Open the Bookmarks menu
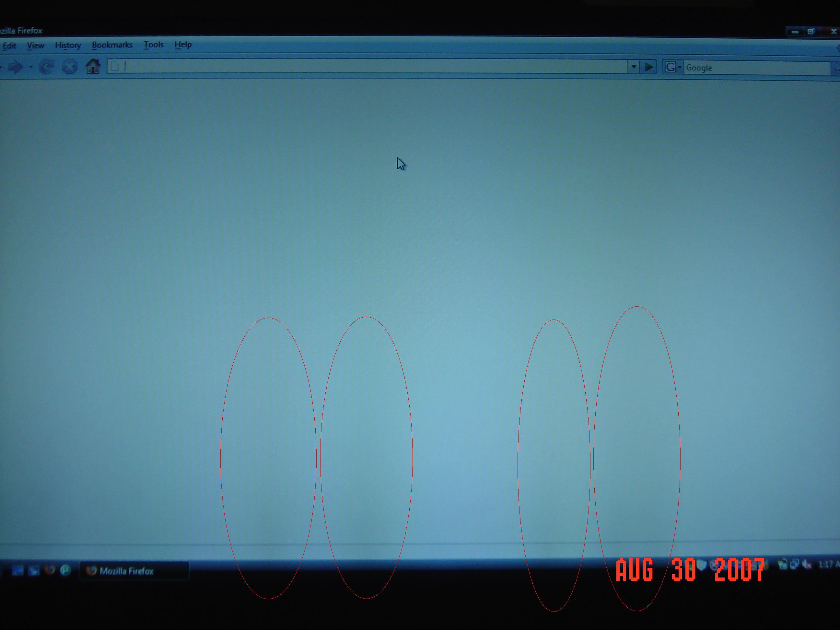This screenshot has height=630, width=840. [x=112, y=45]
